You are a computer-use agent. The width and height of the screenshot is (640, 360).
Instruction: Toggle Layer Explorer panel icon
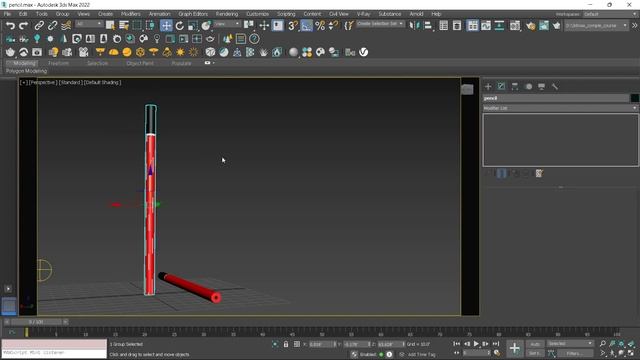click(x=457, y=26)
